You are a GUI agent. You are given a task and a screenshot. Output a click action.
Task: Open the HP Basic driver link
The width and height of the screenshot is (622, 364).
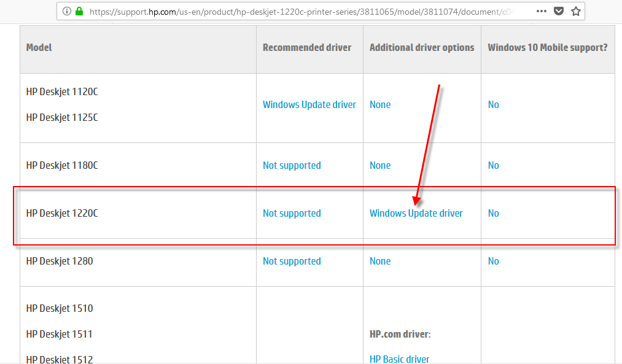point(400,359)
